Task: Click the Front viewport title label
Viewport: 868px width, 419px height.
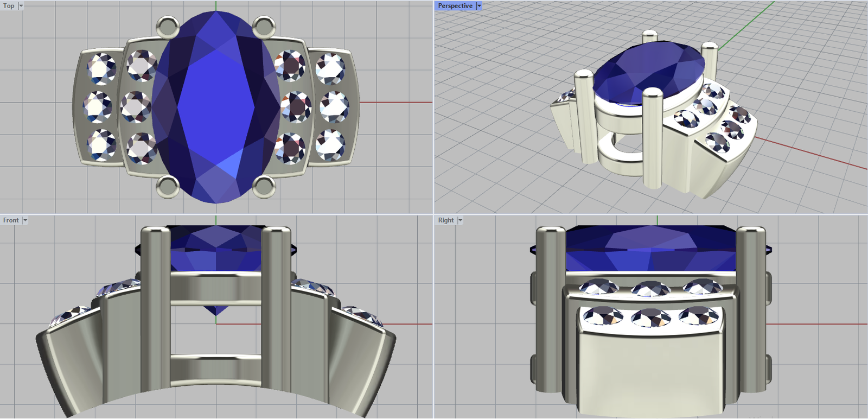Action: click(10, 220)
